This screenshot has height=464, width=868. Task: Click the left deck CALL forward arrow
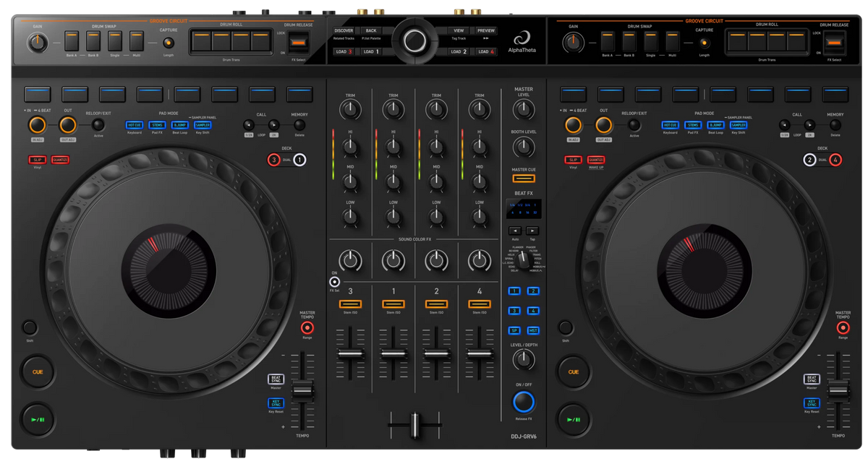click(274, 125)
